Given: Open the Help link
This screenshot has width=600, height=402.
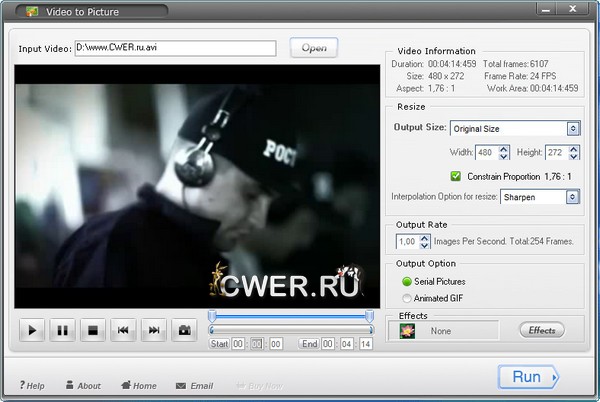Looking at the screenshot, I should point(32,385).
